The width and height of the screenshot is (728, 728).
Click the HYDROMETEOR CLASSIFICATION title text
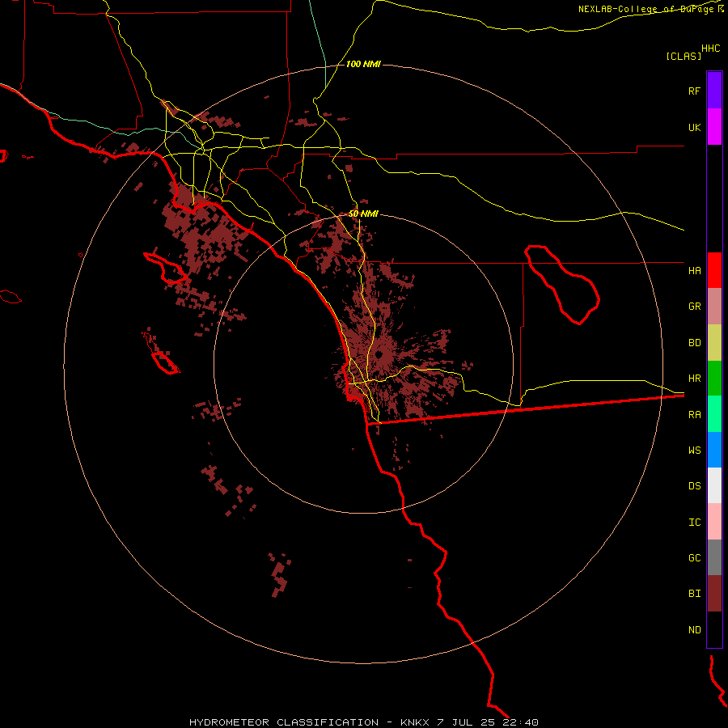click(284, 722)
